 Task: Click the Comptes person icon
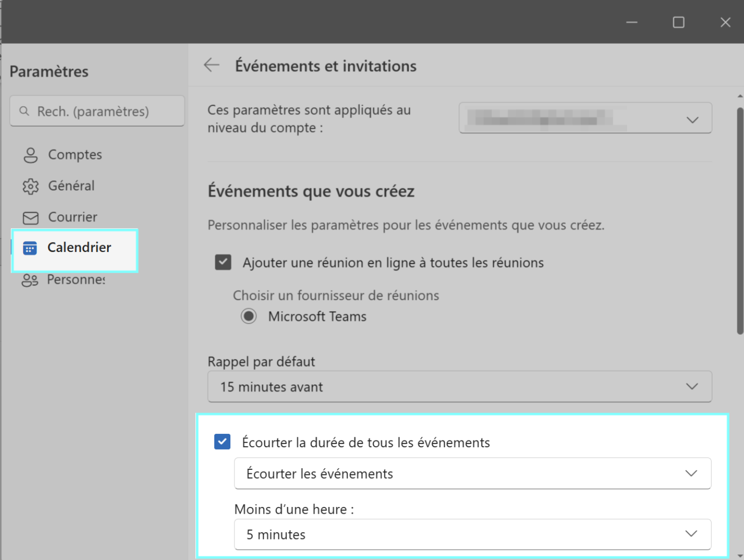tap(30, 155)
